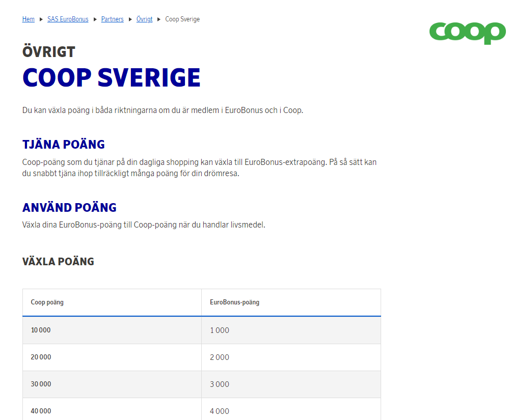Click the VÄXLA POÄNG heading
Viewport: 510px width, 420px height.
tap(58, 262)
